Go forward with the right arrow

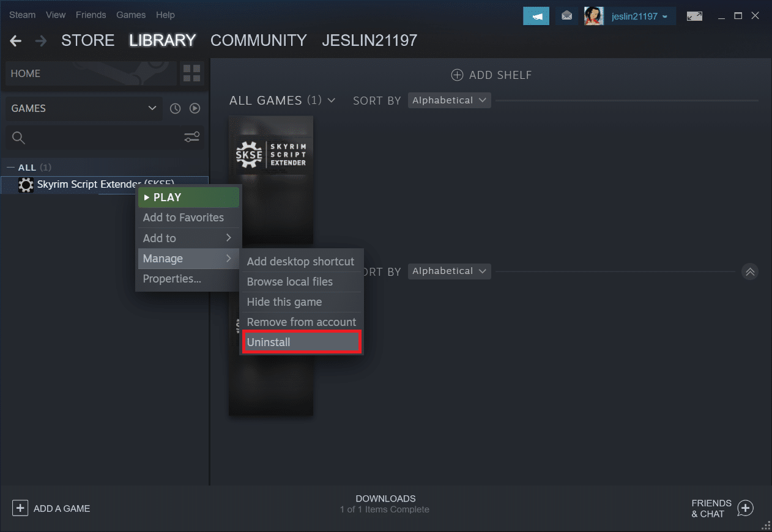pyautogui.click(x=41, y=41)
